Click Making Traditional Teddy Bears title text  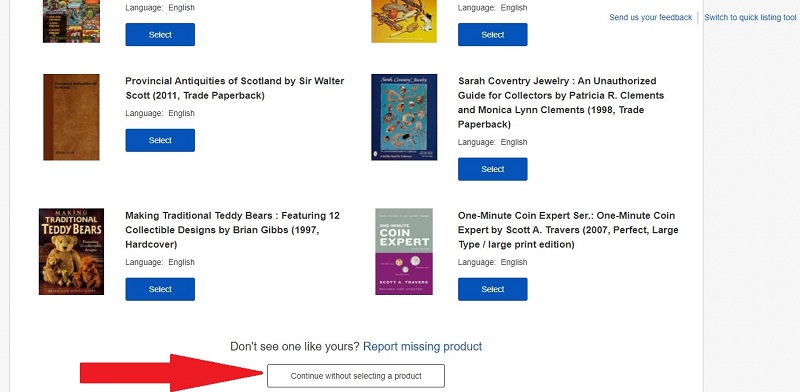[x=232, y=230]
